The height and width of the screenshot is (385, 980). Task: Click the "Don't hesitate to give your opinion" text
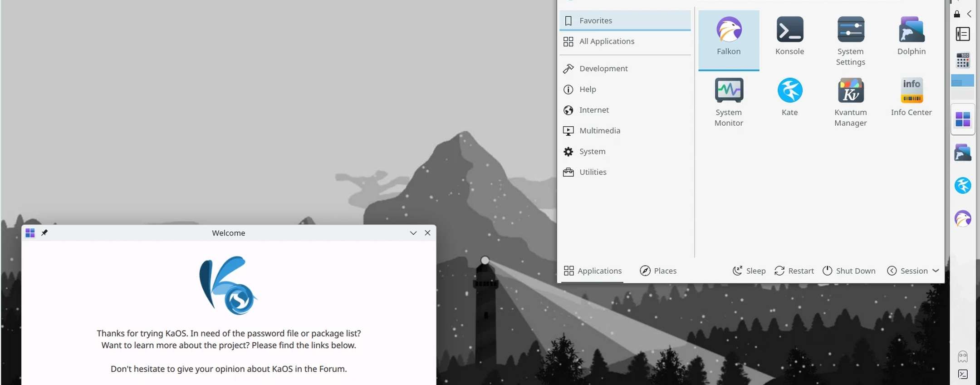[229, 369]
